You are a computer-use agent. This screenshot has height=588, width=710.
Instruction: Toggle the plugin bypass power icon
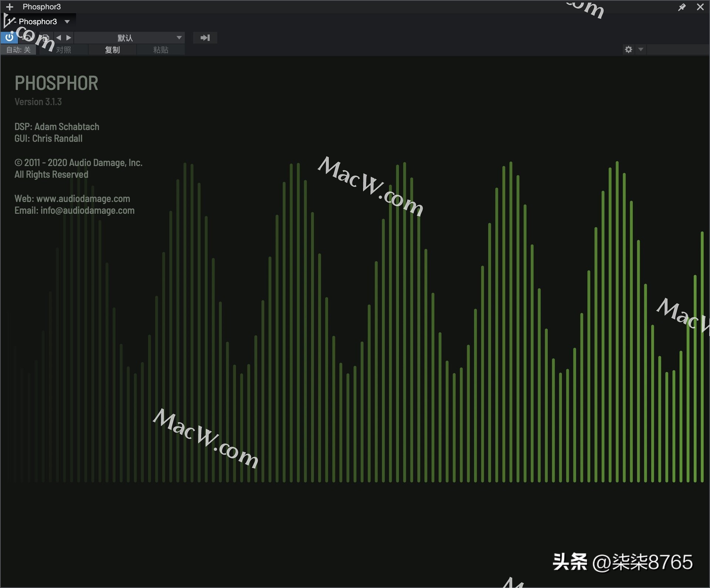click(x=9, y=37)
